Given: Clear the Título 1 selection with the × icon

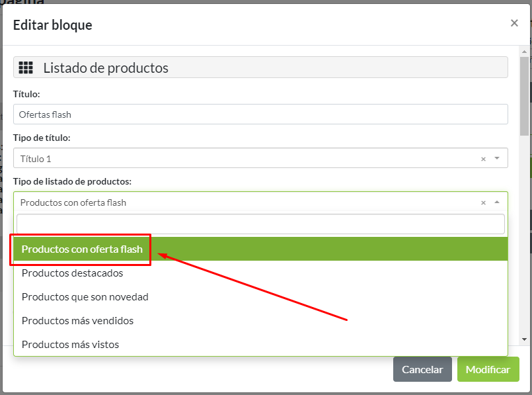Looking at the screenshot, I should [483, 158].
